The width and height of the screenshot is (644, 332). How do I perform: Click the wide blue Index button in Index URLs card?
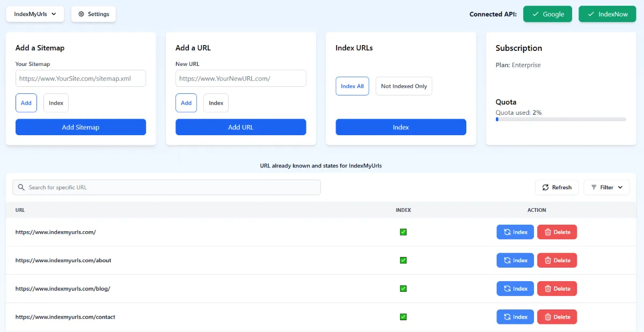401,127
